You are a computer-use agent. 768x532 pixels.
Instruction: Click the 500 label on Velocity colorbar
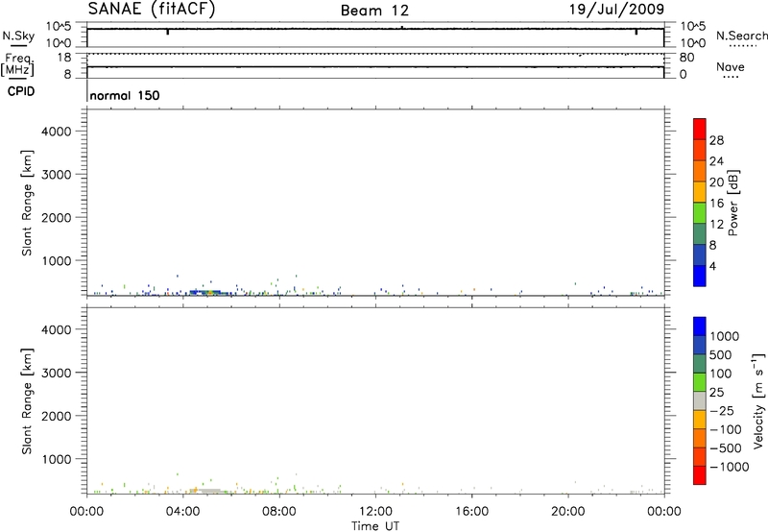pyautogui.click(x=720, y=354)
